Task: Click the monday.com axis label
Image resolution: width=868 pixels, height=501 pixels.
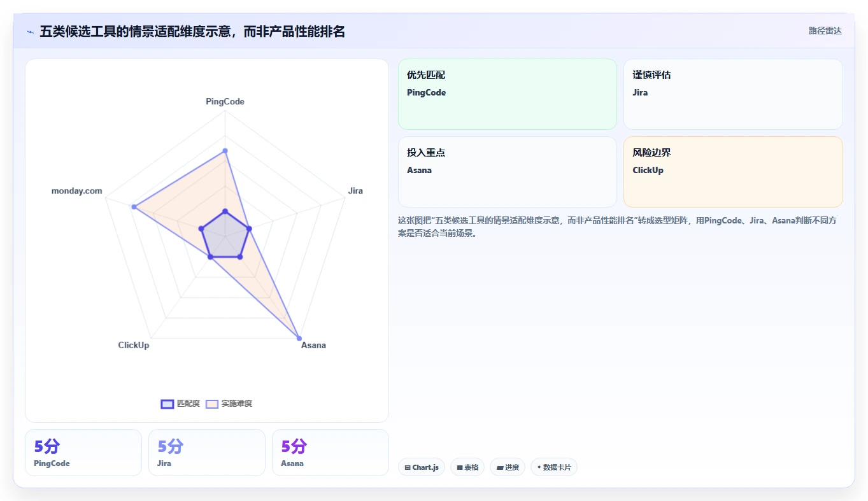Action: [x=77, y=191]
